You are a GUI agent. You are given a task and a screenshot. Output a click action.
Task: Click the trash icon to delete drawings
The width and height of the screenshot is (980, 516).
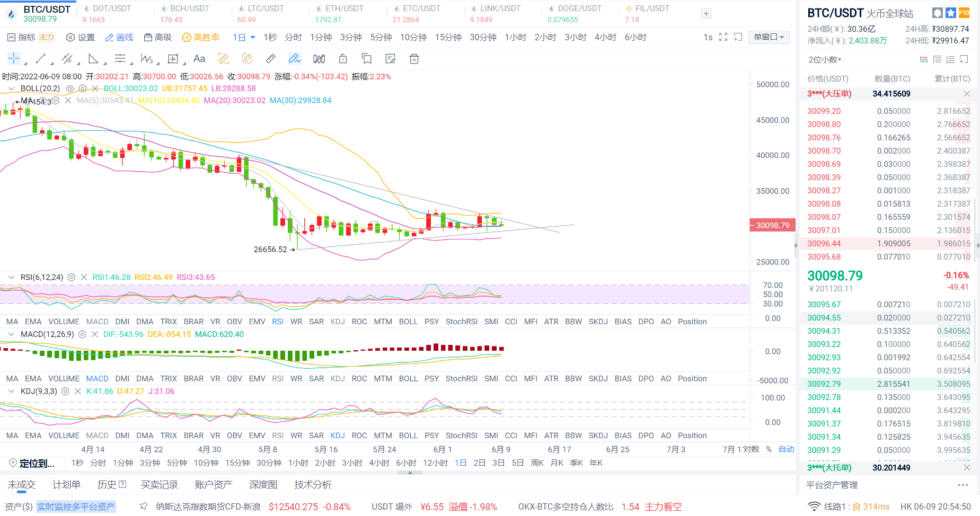414,59
